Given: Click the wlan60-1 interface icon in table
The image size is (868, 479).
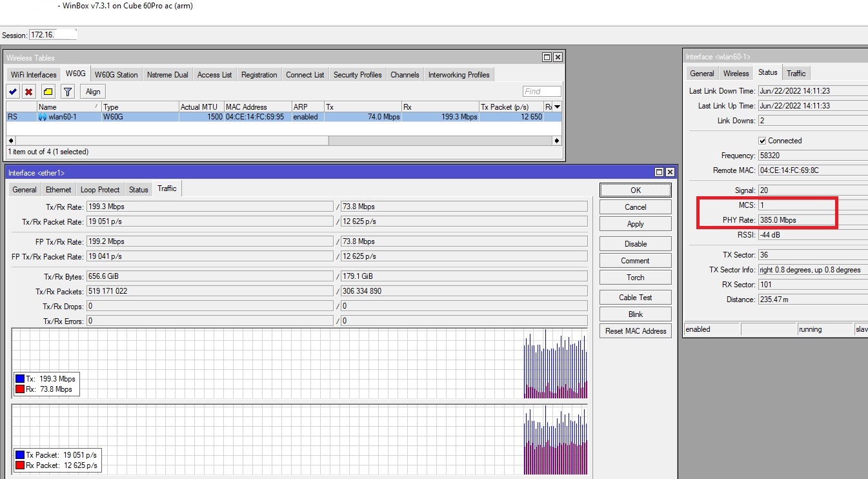Looking at the screenshot, I should click(43, 117).
